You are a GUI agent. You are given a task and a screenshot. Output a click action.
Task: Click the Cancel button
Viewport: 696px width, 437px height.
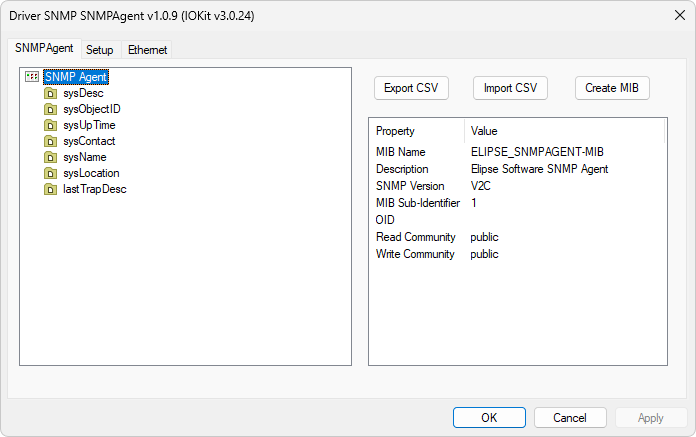(570, 417)
